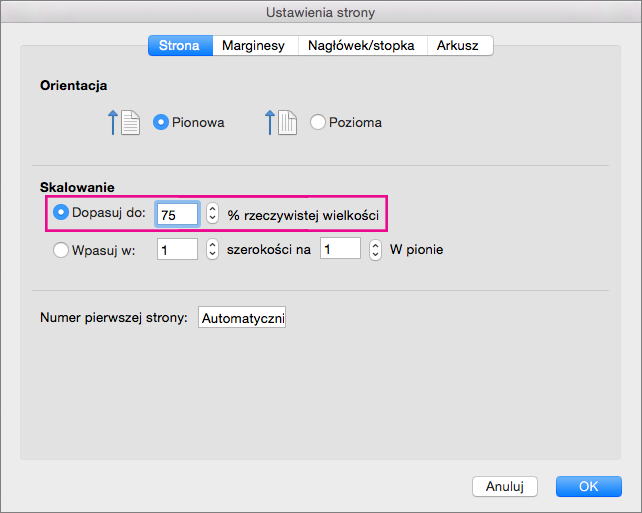
Task: Click the pages tall field before W pionie
Action: [x=340, y=249]
